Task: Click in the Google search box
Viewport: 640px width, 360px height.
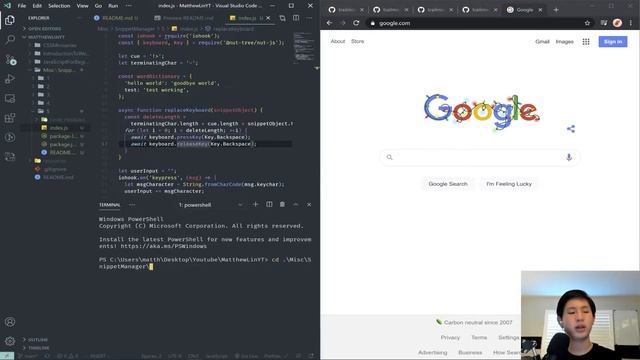Action: tap(479, 157)
